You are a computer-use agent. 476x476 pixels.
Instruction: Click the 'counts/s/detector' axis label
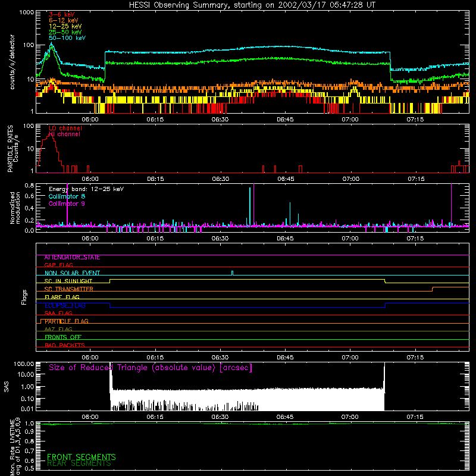click(x=12, y=62)
